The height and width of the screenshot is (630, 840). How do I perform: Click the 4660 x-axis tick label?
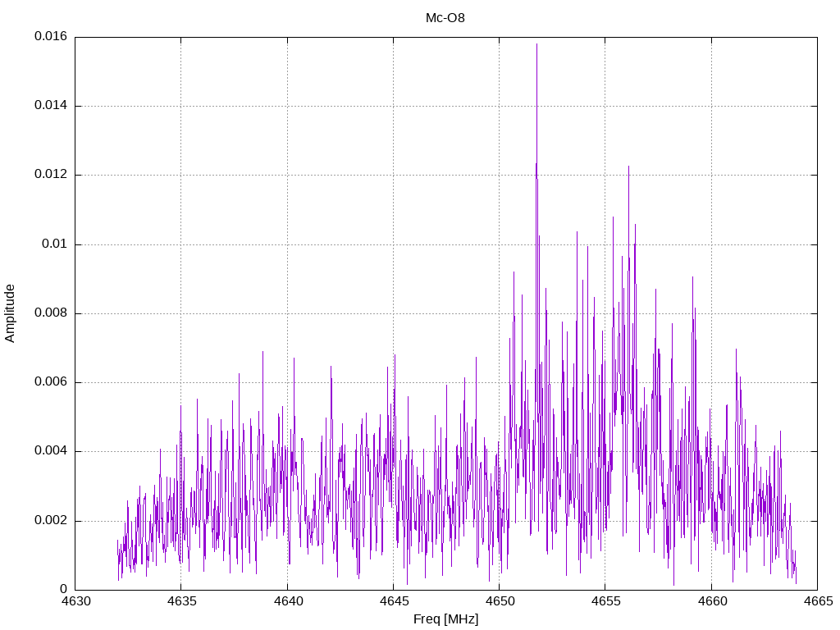(710, 601)
